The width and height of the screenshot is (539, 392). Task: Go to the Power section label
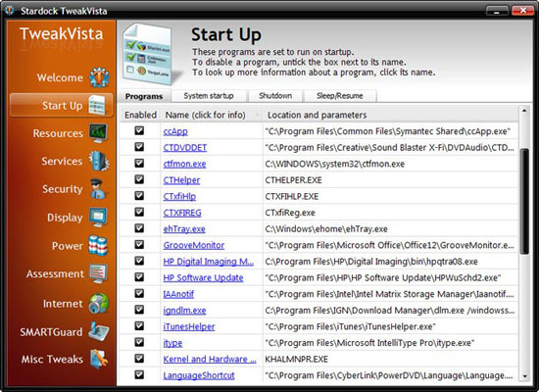[x=68, y=246]
